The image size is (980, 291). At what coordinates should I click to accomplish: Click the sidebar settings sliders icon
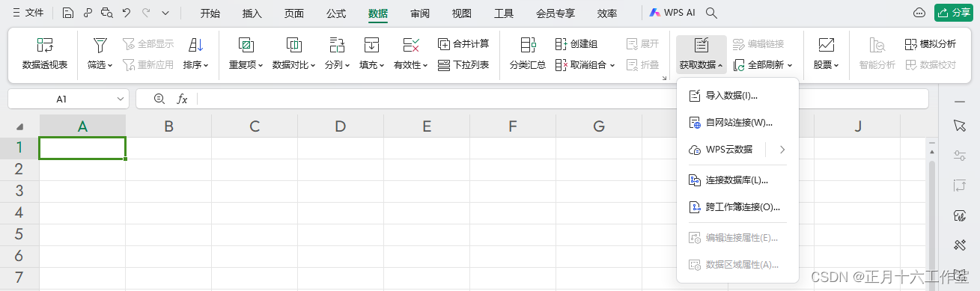(x=960, y=155)
